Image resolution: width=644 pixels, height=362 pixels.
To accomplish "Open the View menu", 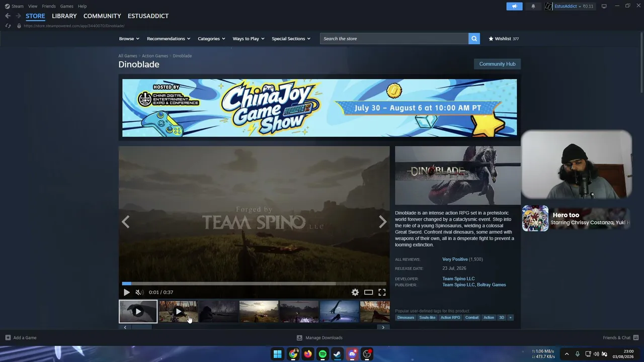I will (33, 6).
